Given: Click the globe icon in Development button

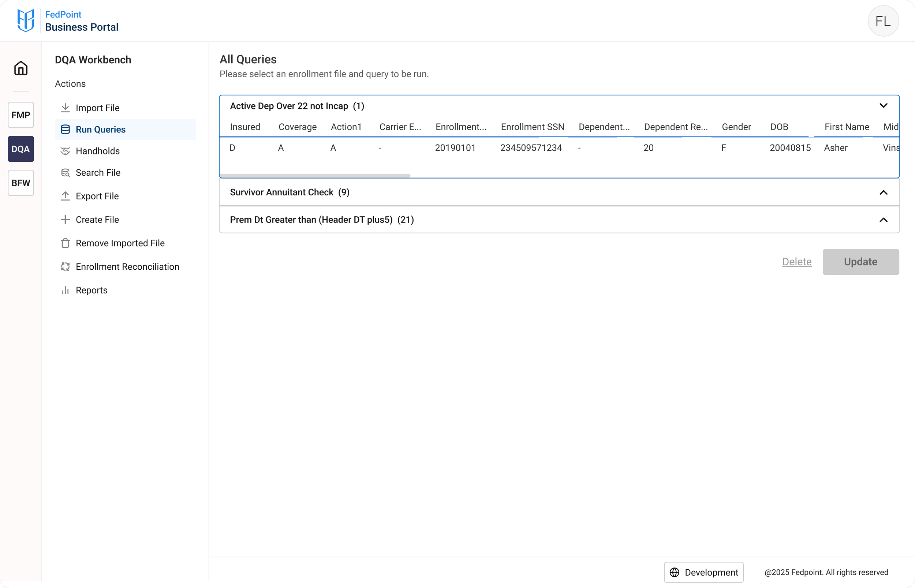Looking at the screenshot, I should coord(675,572).
